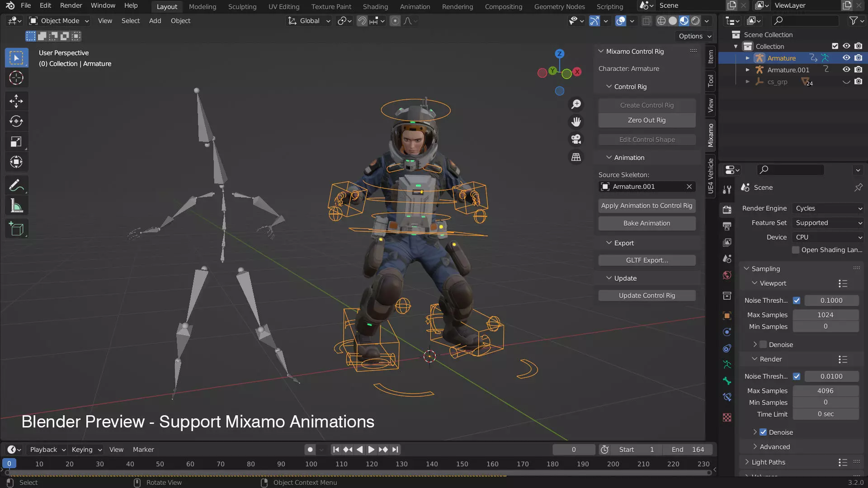Screen dimensions: 868x488
Task: Open Render Engine Cycles dropdown
Action: point(828,208)
